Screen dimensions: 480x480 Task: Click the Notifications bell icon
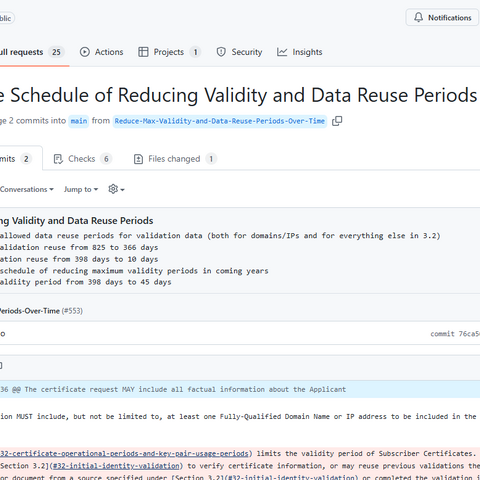coord(418,17)
